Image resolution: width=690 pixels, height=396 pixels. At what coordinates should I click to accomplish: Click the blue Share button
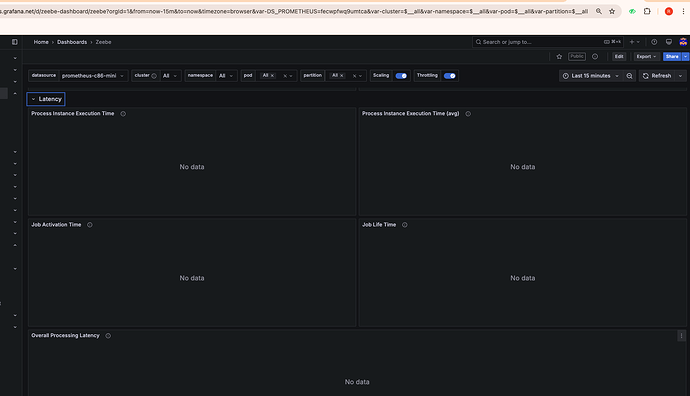672,56
